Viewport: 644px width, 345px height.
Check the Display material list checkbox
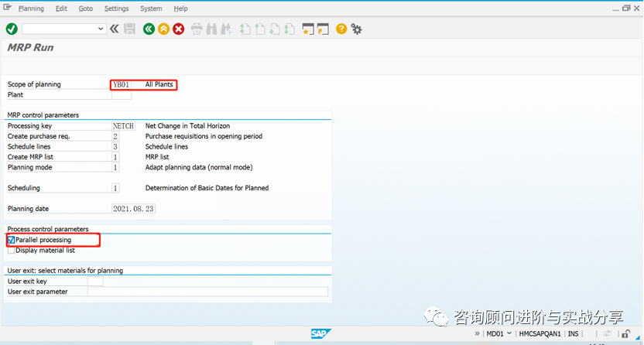click(x=11, y=250)
